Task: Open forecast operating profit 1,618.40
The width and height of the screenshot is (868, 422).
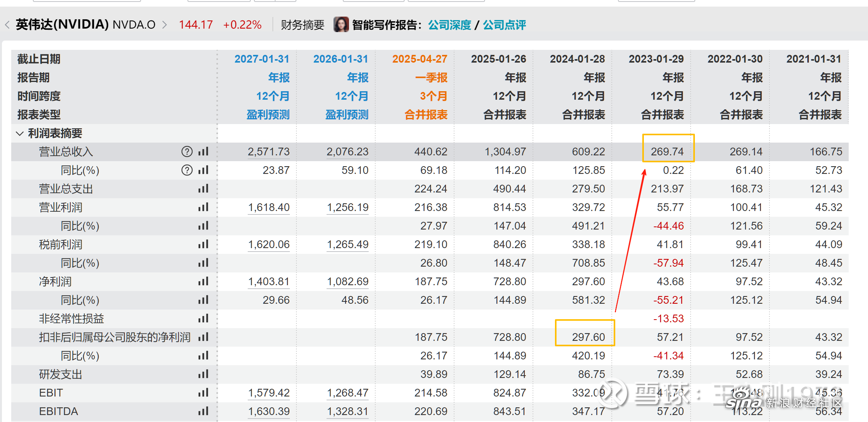Action: coord(269,207)
